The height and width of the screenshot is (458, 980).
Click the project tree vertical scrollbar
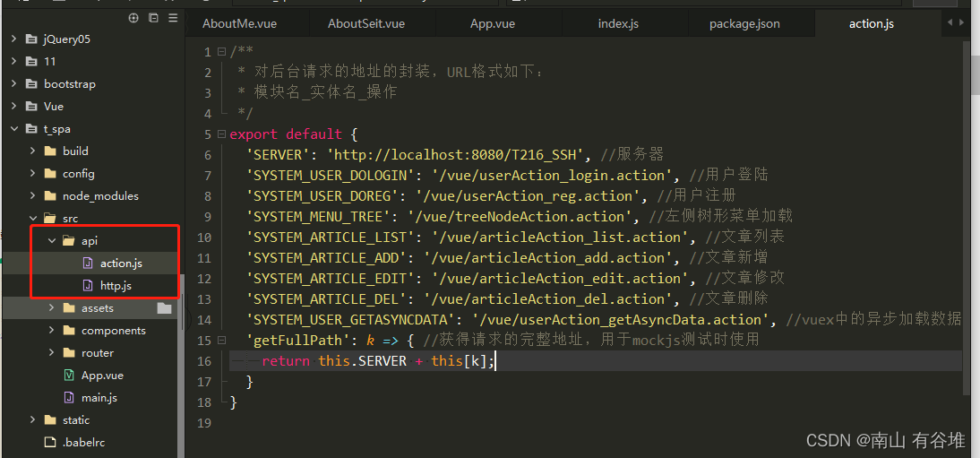pos(182,366)
